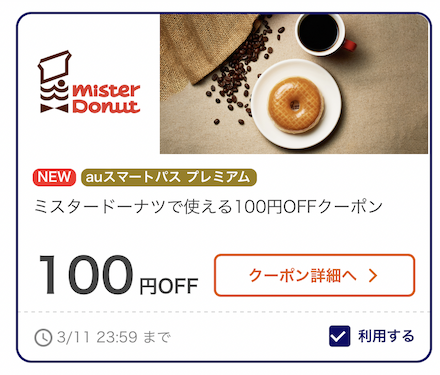Click the red 'Donut' wordmark
The width and height of the screenshot is (440, 375).
106,106
